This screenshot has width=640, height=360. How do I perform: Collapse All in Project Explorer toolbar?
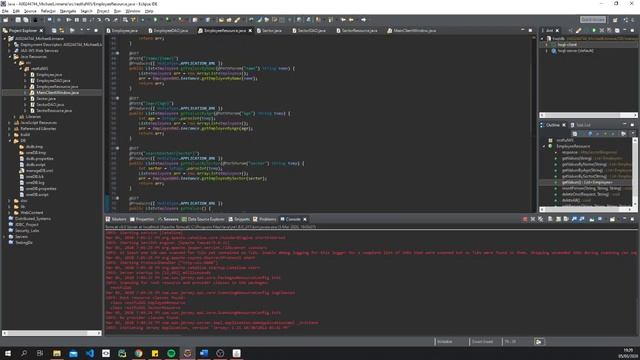[x=54, y=30]
